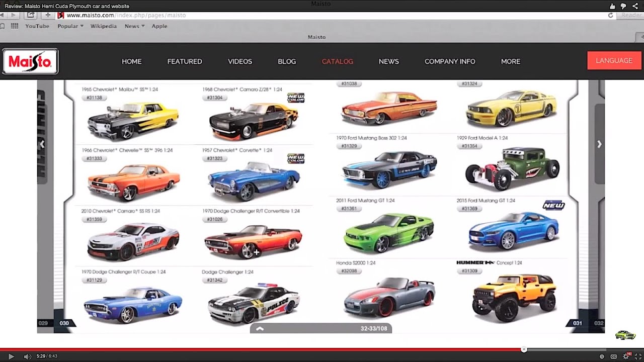The image size is (644, 362).
Task: Open Top Sites grid icon
Action: tap(15, 26)
